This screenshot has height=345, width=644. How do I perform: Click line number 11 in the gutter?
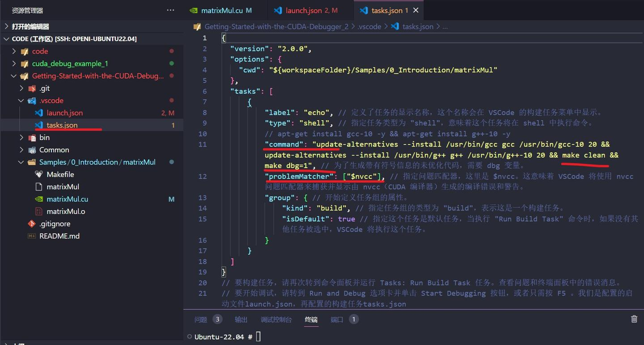pos(202,144)
